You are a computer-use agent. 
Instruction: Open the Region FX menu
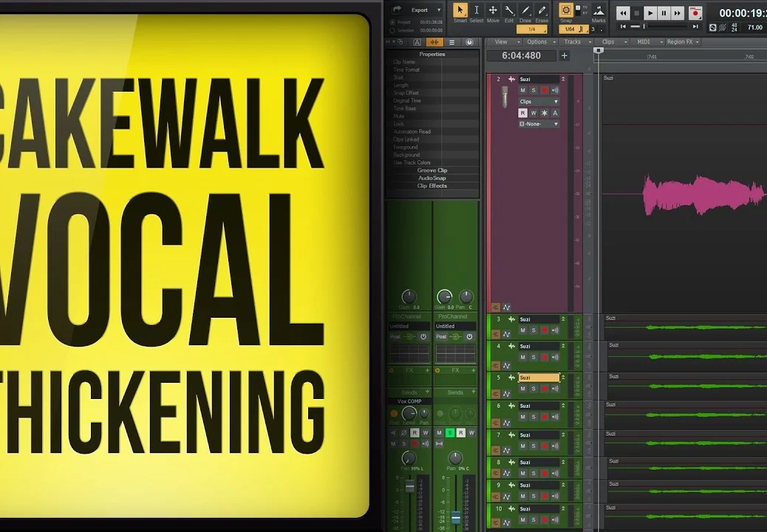pyautogui.click(x=683, y=42)
